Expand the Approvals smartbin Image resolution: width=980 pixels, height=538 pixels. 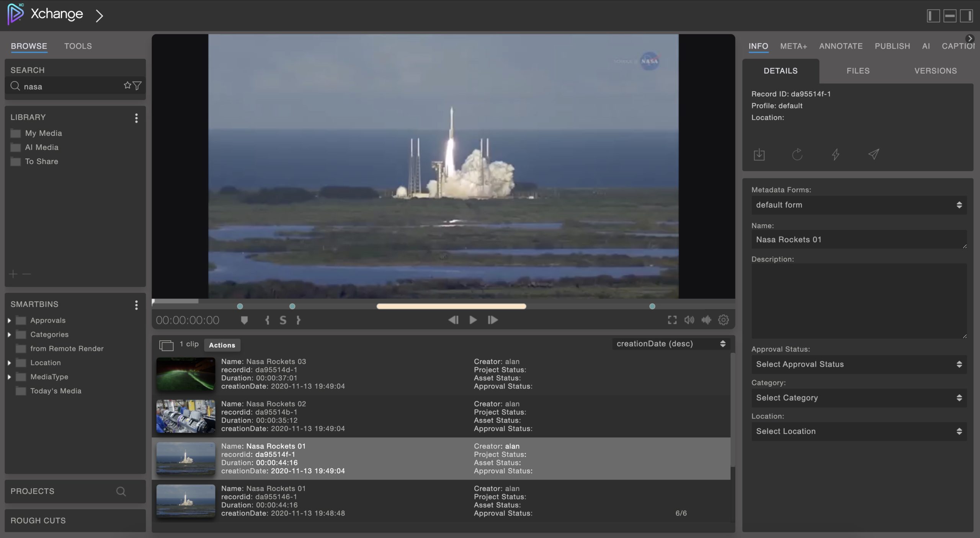[x=9, y=320]
